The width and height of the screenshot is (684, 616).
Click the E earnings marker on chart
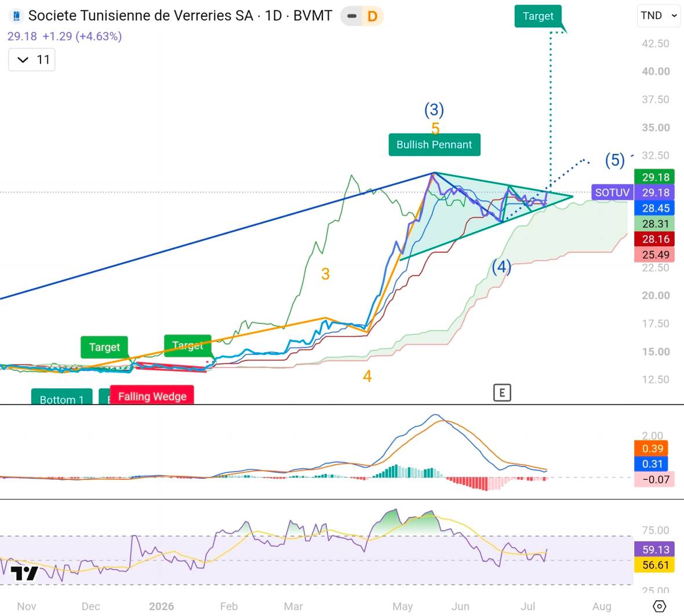[x=501, y=393]
